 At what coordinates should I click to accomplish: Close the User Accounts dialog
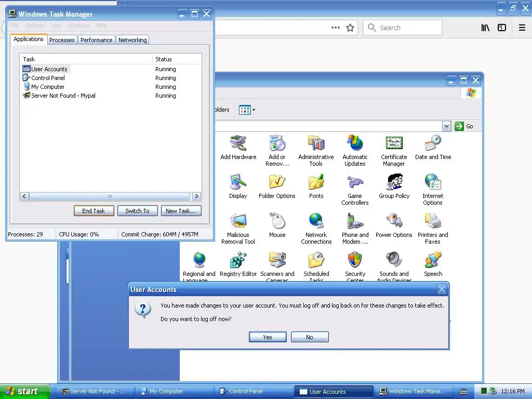442,289
